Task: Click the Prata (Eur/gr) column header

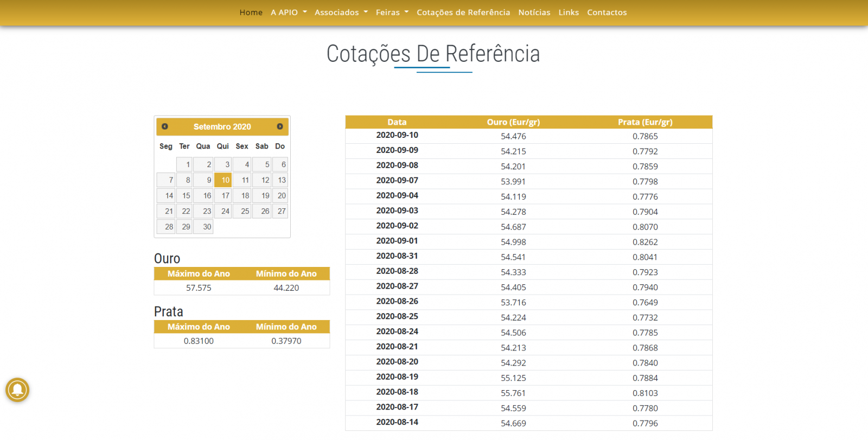Action: click(644, 122)
